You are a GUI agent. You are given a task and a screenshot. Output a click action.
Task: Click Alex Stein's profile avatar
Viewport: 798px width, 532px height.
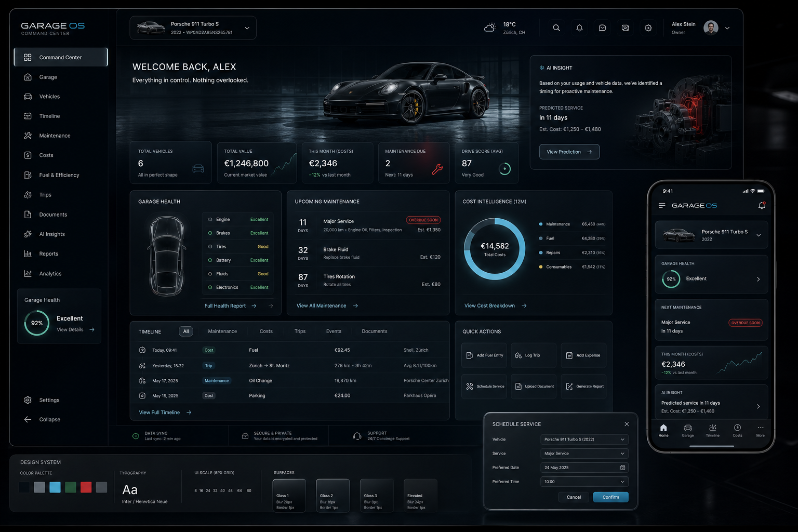point(711,28)
